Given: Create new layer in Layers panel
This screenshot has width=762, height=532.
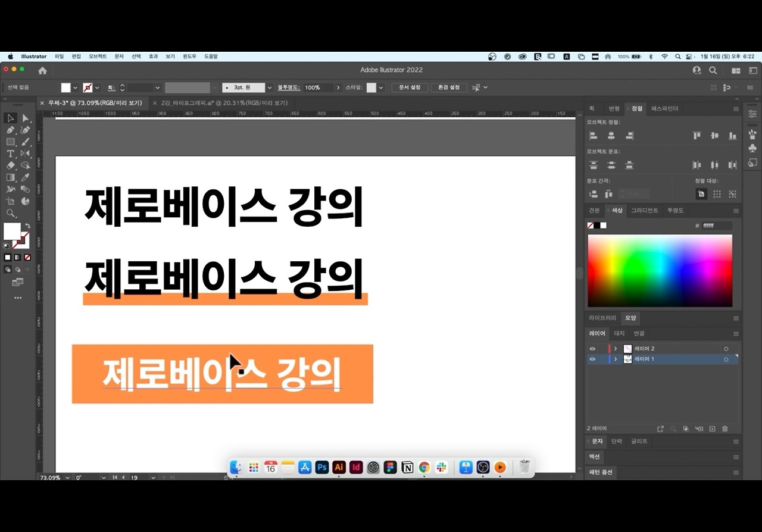Looking at the screenshot, I should point(712,428).
